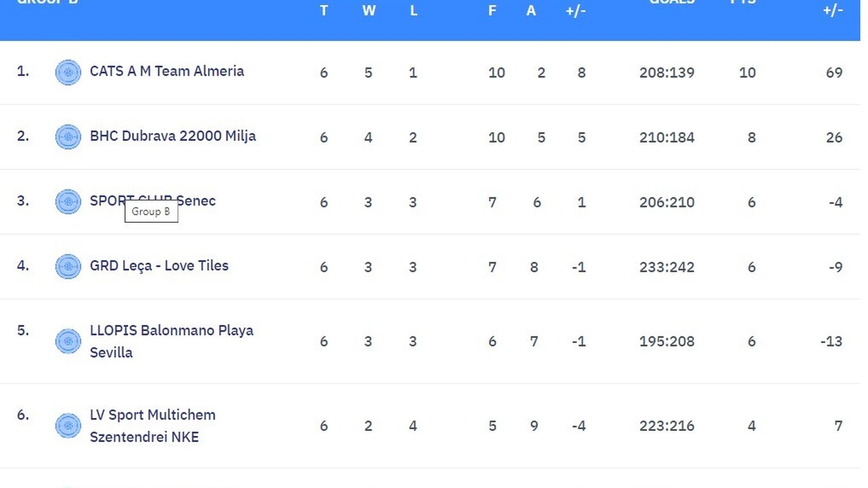Sort table by the L column
The width and height of the screenshot is (868, 488).
[x=413, y=11]
